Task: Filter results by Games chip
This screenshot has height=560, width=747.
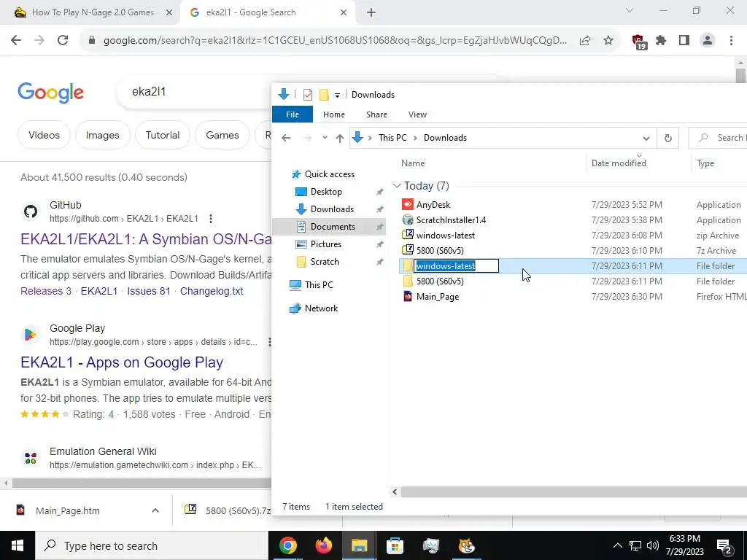Action: (x=222, y=135)
